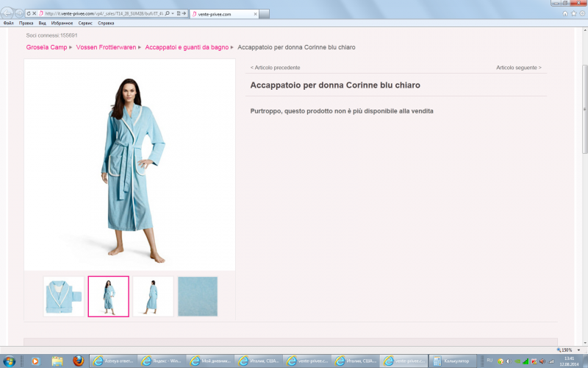
Task: Open the 150% zoom level dropdown
Action: pos(578,350)
